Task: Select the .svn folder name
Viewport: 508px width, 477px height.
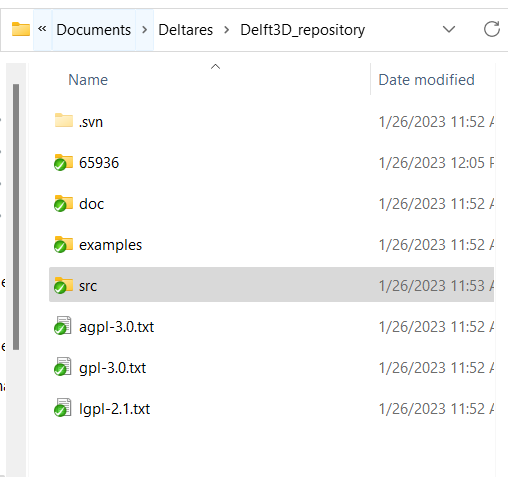Action: point(91,122)
